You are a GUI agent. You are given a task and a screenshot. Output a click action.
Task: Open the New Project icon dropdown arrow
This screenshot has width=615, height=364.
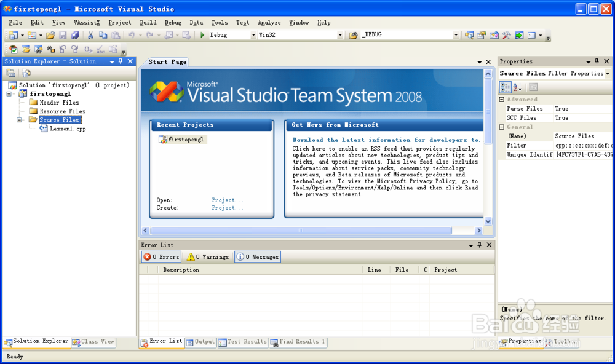(x=22, y=35)
